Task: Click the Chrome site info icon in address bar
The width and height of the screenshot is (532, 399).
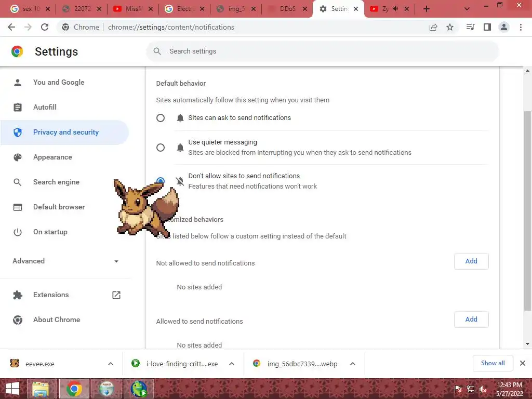Action: pos(65,27)
